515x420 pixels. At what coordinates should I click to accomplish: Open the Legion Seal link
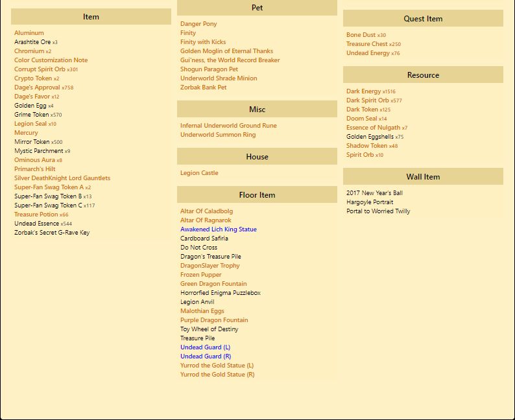point(30,124)
